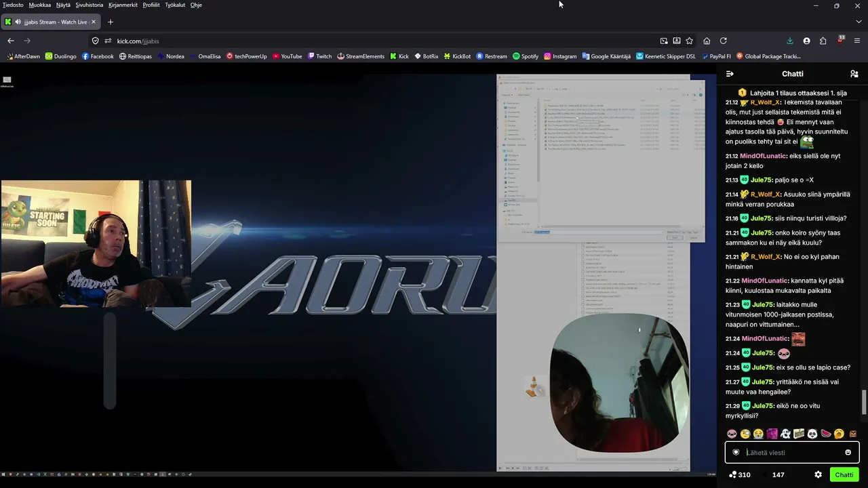
Task: Mute the tab using its speaker icon
Action: click(18, 22)
